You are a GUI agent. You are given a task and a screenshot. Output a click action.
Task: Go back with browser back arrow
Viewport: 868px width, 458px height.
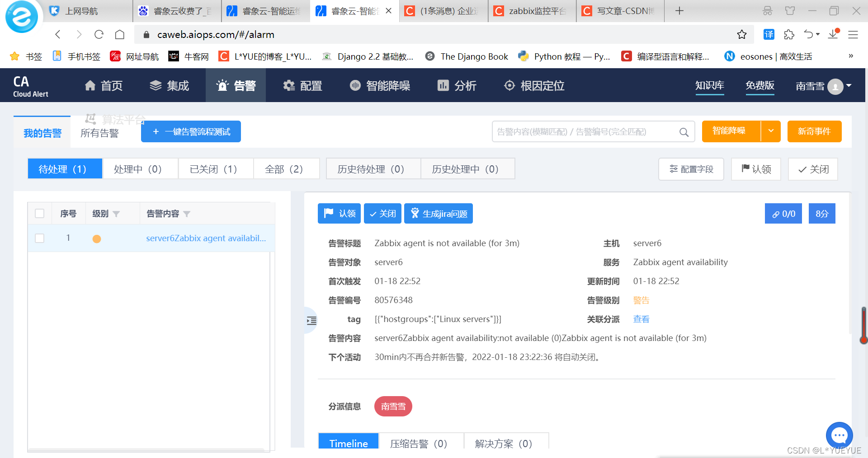(58, 34)
